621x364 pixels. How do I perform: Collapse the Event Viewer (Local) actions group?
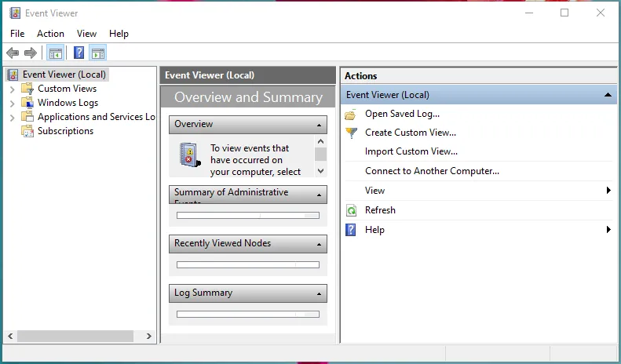point(608,95)
